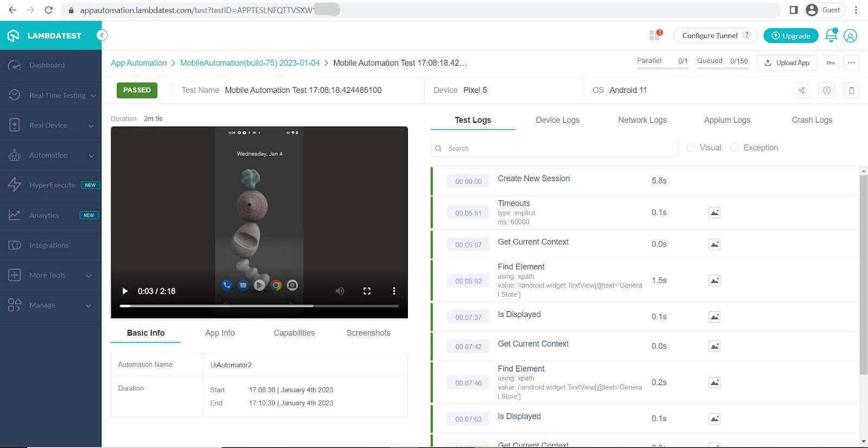868x448 pixels.
Task: Click the Analytics NEW badge
Action: point(89,215)
